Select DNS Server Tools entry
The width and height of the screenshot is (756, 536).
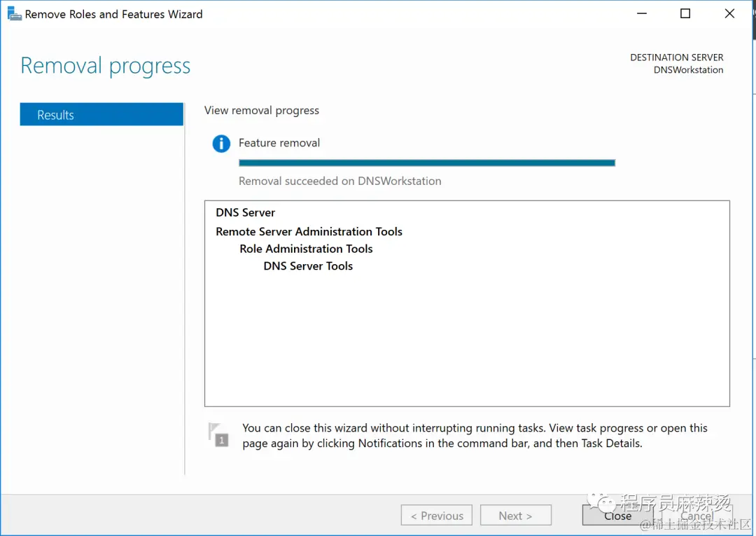[308, 266]
